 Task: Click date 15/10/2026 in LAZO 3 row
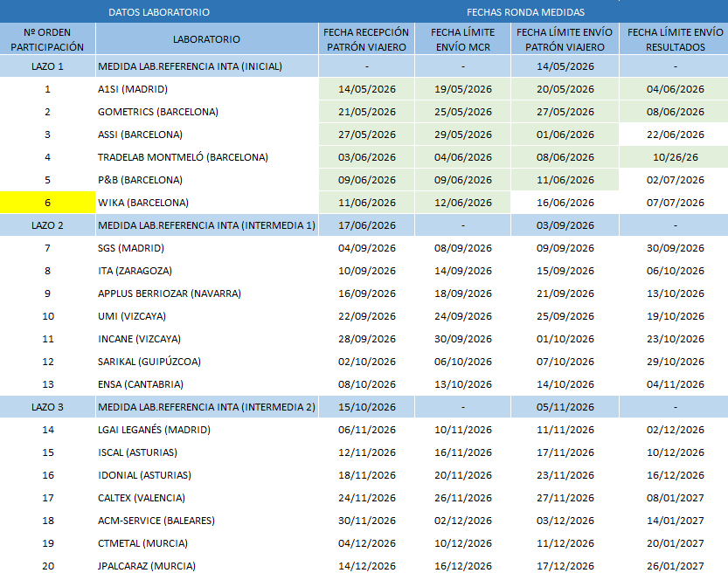pyautogui.click(x=367, y=407)
